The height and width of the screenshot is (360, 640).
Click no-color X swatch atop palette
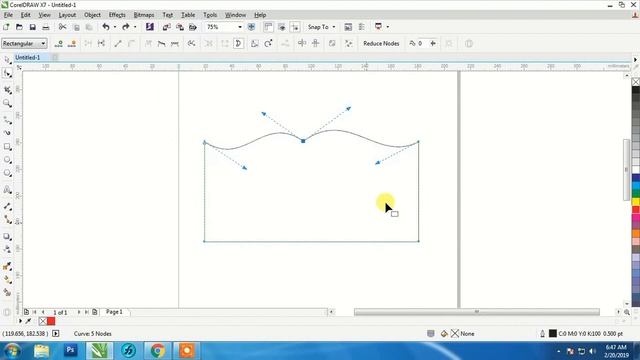coord(636,82)
